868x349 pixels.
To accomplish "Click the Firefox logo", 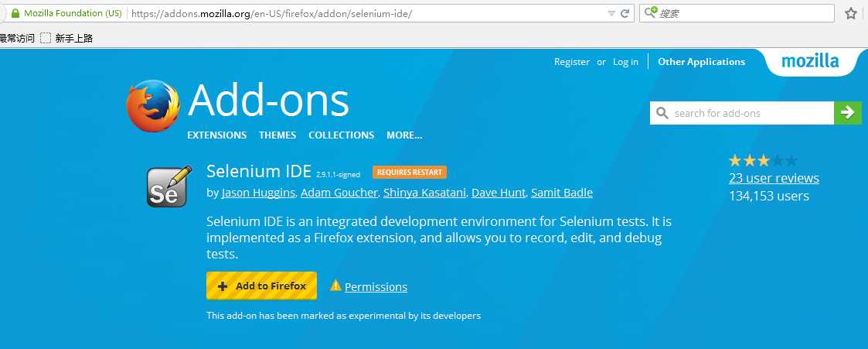I will [153, 106].
